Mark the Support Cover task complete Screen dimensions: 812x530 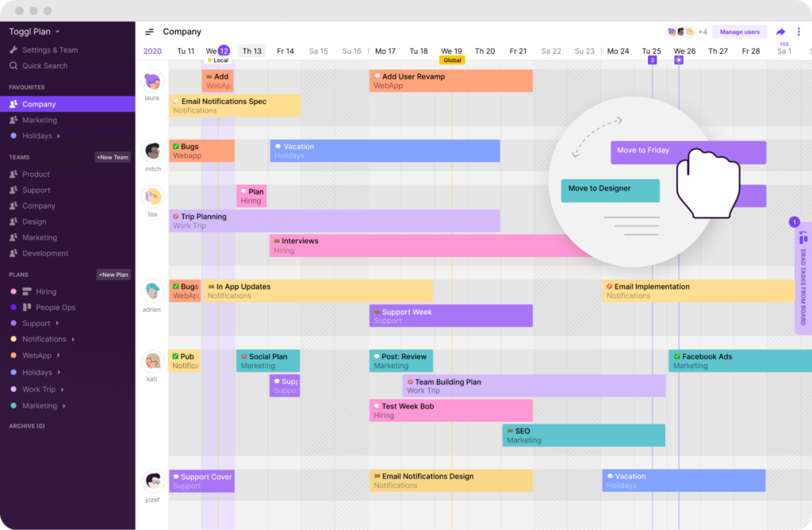click(175, 476)
